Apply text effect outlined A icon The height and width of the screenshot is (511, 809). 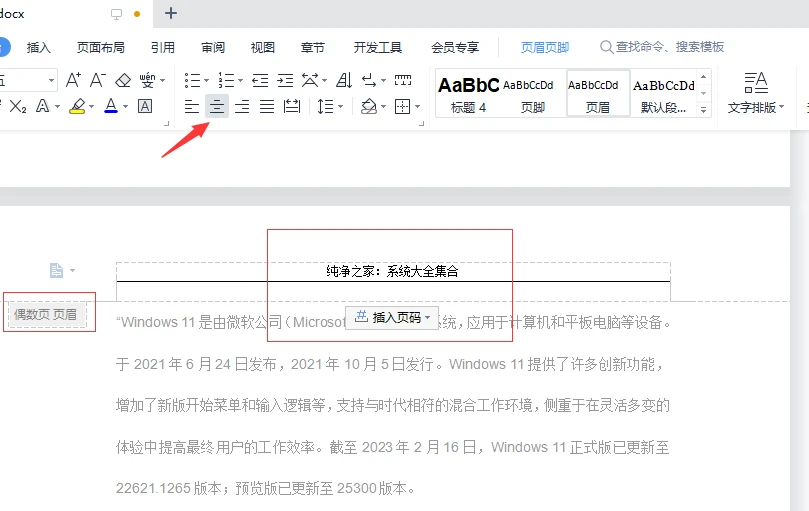tap(42, 106)
